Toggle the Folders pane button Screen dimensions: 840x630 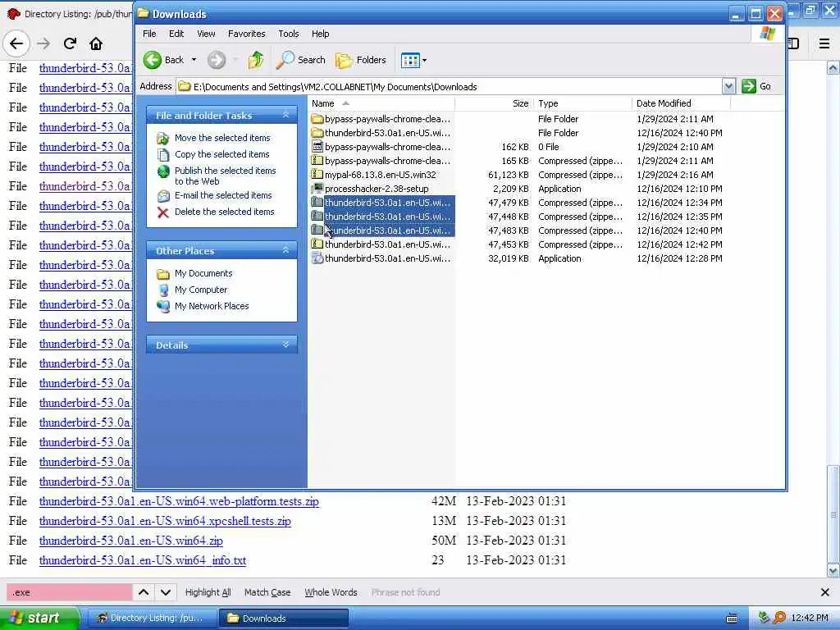pyautogui.click(x=361, y=60)
